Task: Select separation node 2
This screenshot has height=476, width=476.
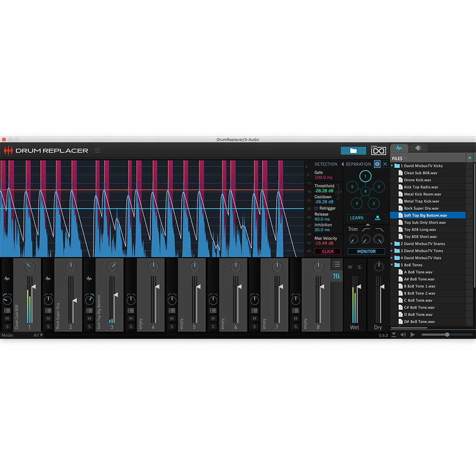Action: [x=379, y=187]
